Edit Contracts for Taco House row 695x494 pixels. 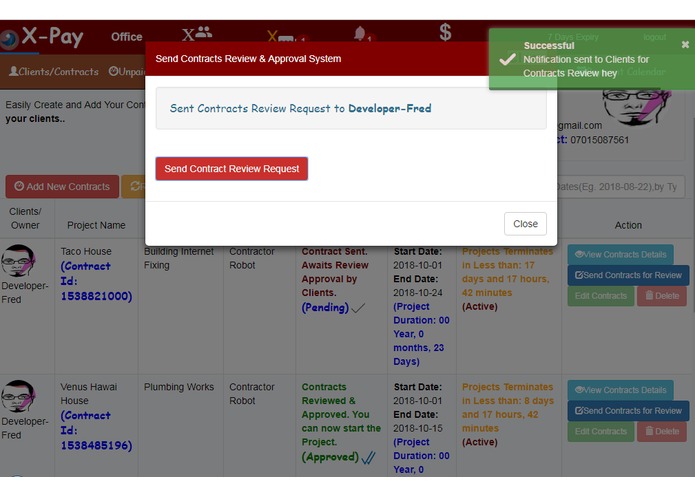click(x=601, y=296)
